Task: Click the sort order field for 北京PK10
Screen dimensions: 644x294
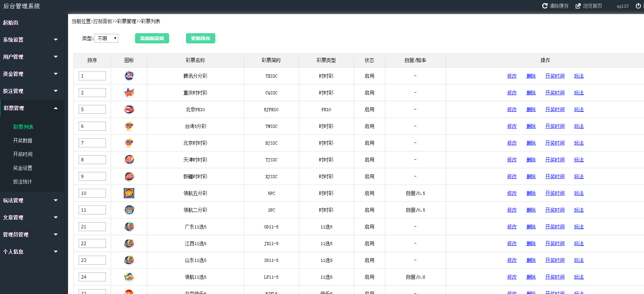Action: tap(92, 109)
